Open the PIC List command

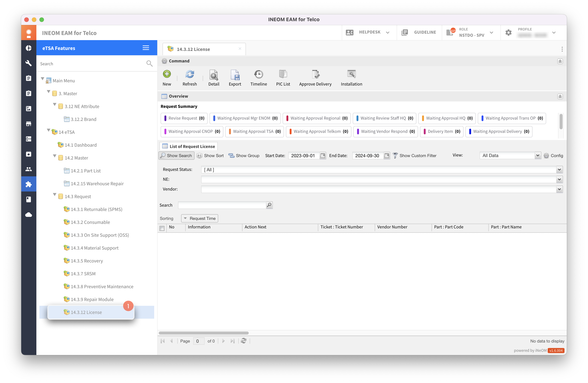coord(283,74)
